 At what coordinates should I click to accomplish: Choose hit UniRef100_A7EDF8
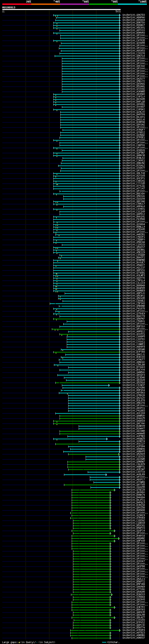[x=134, y=630]
